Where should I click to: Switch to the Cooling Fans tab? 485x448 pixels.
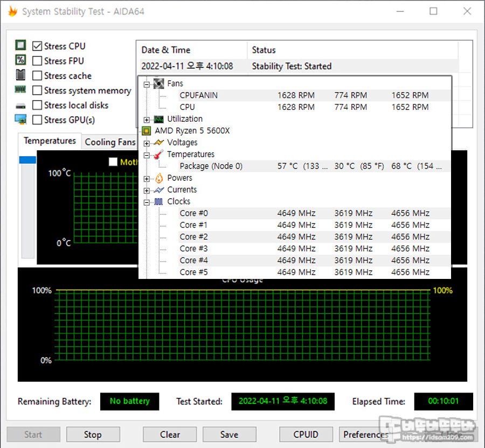(110, 142)
